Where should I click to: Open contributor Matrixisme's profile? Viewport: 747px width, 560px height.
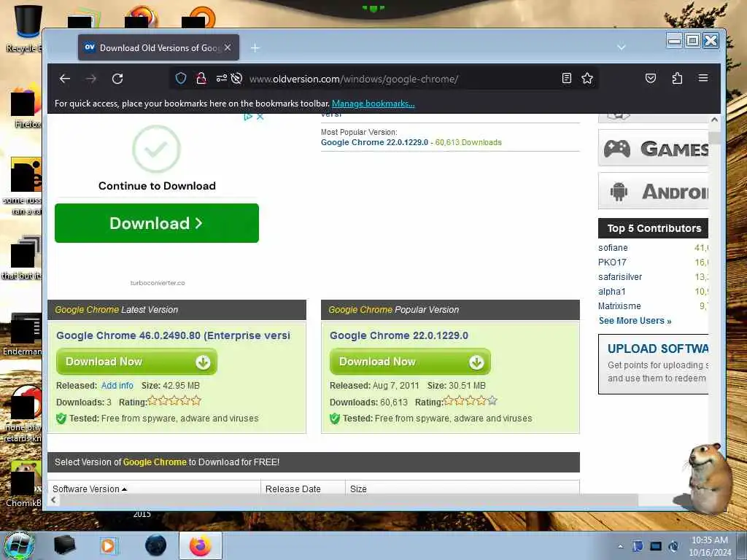(619, 306)
